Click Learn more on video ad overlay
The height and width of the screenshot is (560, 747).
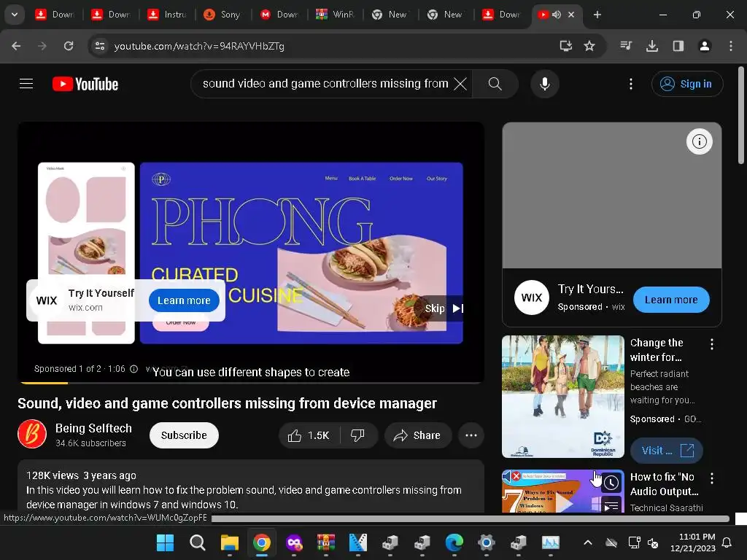184,300
